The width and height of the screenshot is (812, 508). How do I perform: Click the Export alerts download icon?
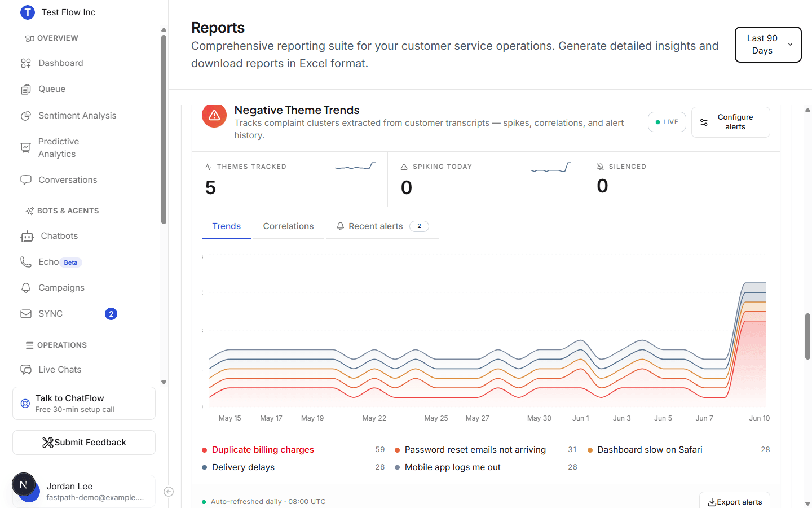point(712,502)
